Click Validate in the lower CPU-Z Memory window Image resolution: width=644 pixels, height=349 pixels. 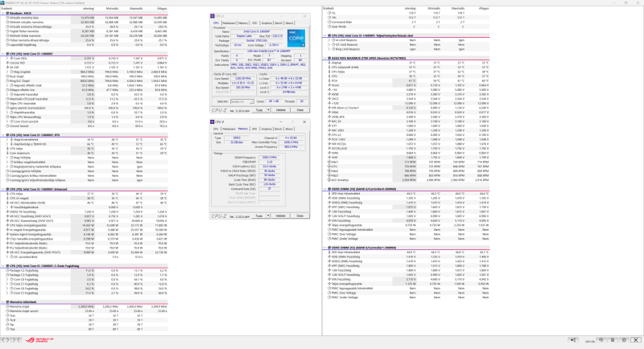280,216
